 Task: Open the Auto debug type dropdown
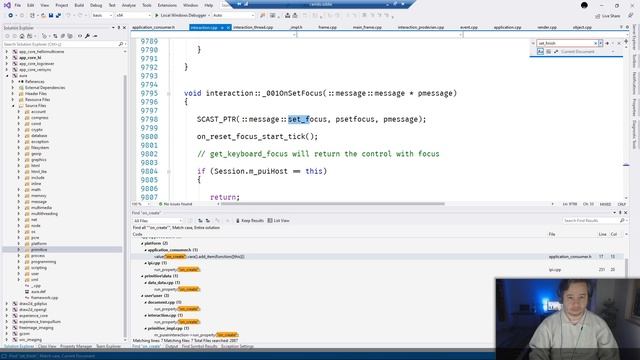click(233, 16)
